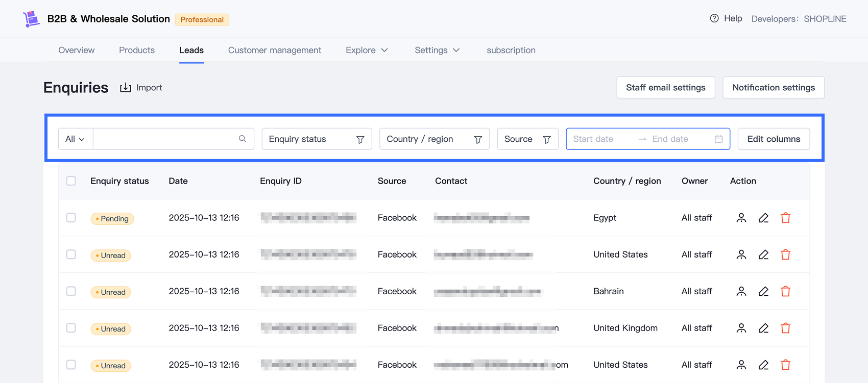Tick the select-all checkbox in table header
This screenshot has width=868, height=383.
point(71,181)
